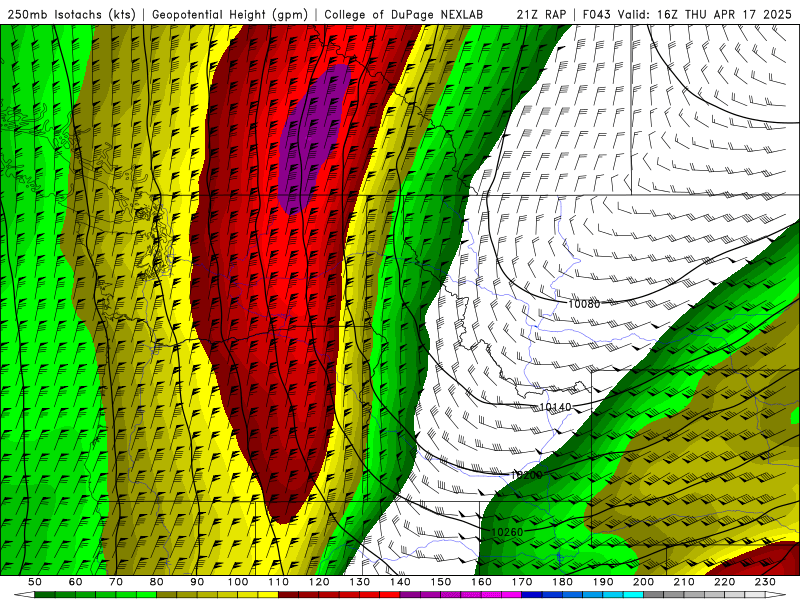The width and height of the screenshot is (800, 600).
Task: Click the dark maroon legend swatch right of 110
Action: pos(288,594)
